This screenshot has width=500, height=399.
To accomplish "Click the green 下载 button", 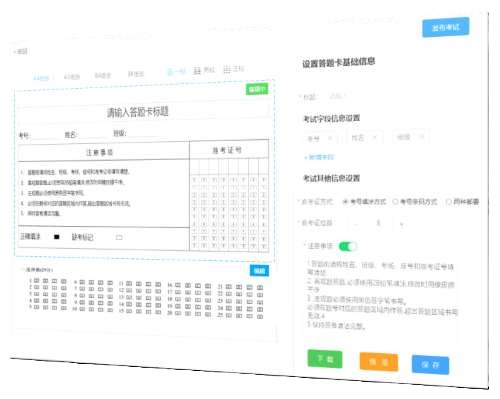I will point(325,359).
